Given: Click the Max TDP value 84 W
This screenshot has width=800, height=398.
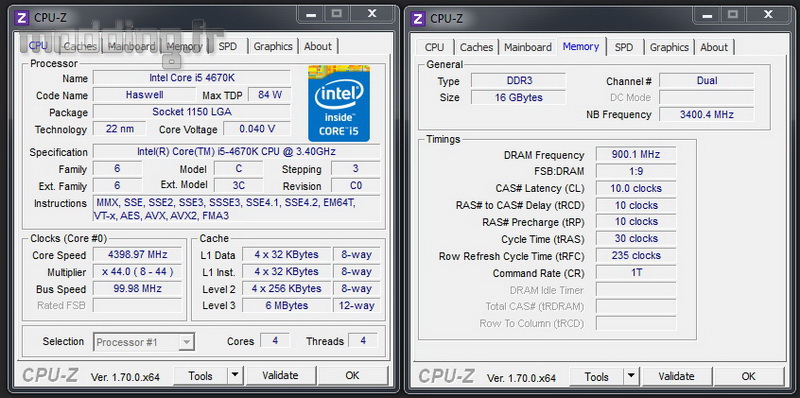Looking at the screenshot, I should pyautogui.click(x=270, y=95).
